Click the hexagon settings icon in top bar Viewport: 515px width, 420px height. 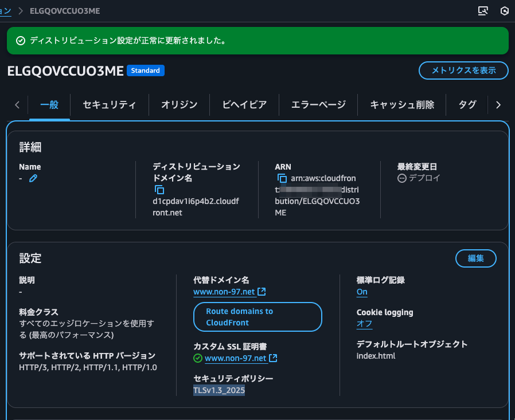(505, 11)
